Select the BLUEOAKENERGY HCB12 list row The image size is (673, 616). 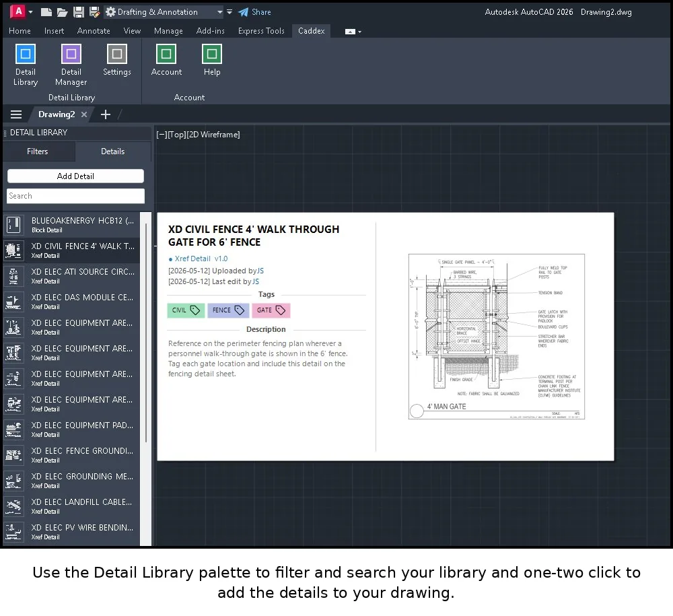[72, 224]
